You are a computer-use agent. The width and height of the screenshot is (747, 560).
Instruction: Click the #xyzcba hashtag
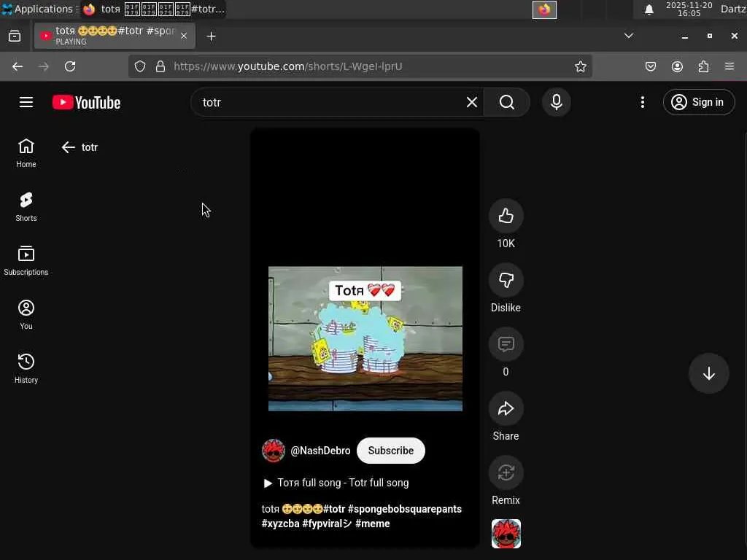click(281, 524)
